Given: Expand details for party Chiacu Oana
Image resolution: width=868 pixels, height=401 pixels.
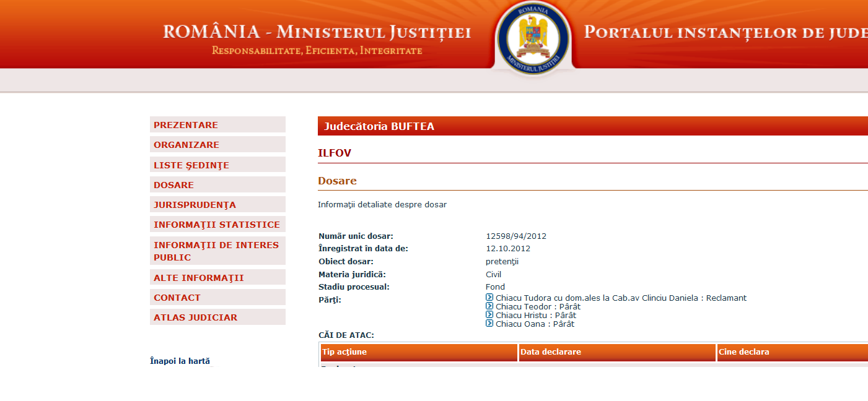Looking at the screenshot, I should 489,324.
